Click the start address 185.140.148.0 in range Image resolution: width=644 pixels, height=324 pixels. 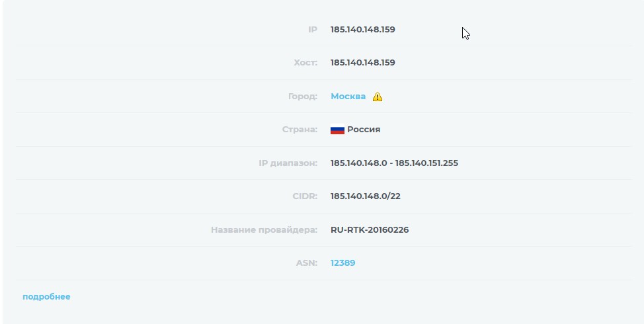tap(358, 163)
